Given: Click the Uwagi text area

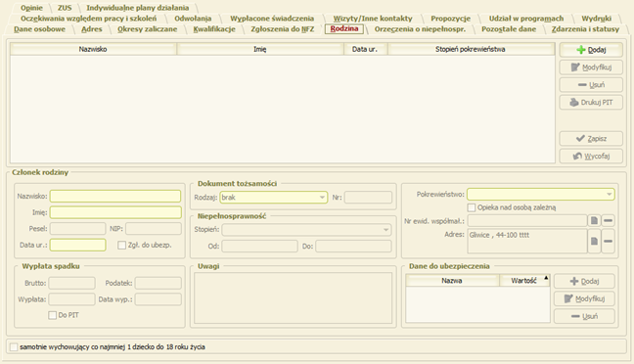Looking at the screenshot, I should 294,298.
